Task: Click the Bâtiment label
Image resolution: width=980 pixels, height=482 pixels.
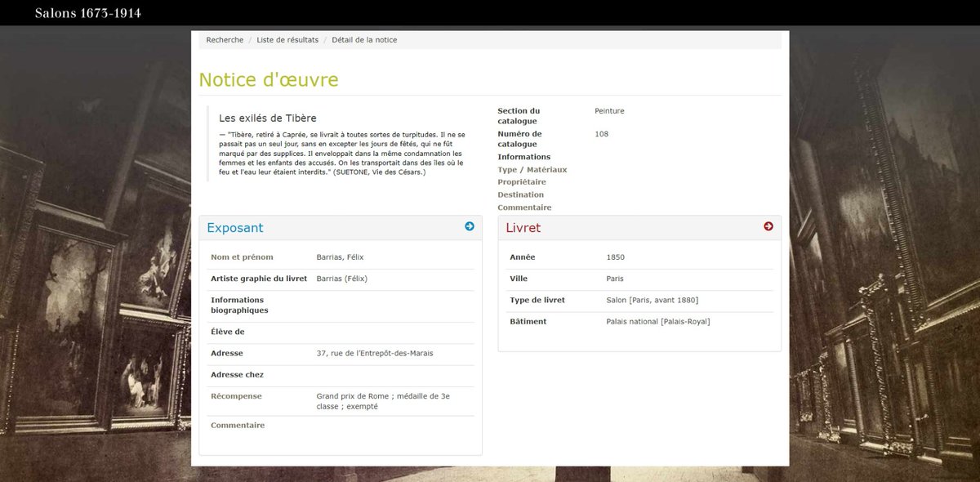Action: [528, 321]
